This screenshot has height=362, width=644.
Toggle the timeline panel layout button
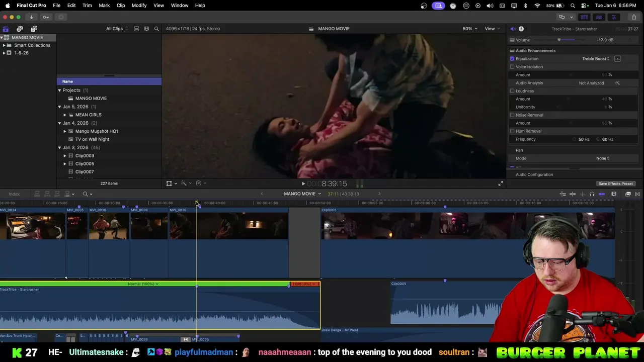599,17
